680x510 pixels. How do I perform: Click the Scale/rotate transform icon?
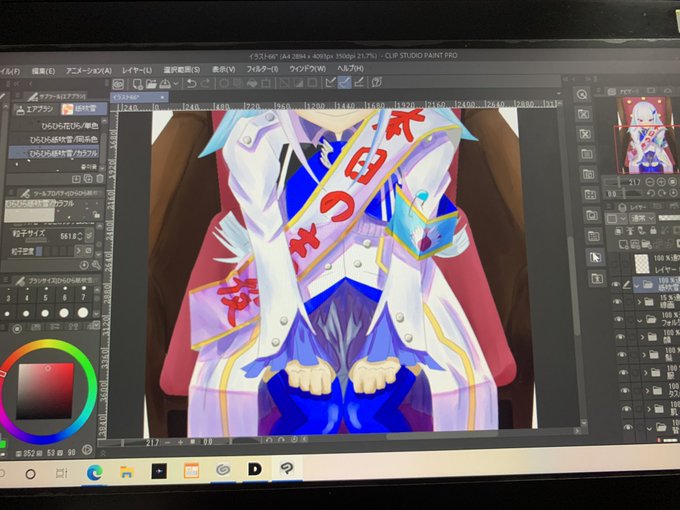pos(266,83)
